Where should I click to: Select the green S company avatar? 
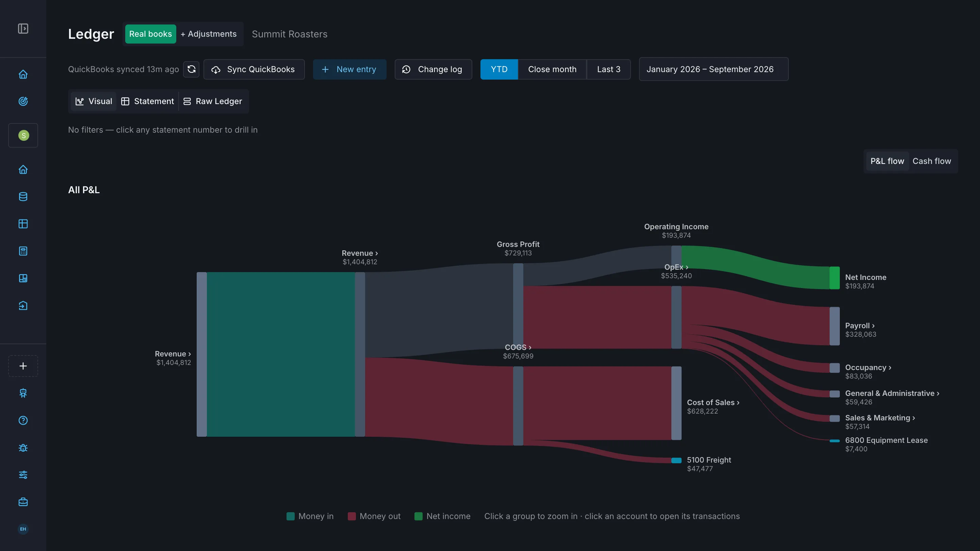23,135
